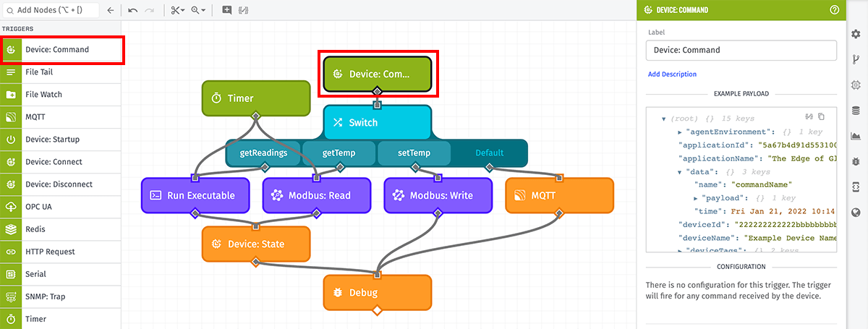Click the Label input field
868x329 pixels.
tap(741, 50)
